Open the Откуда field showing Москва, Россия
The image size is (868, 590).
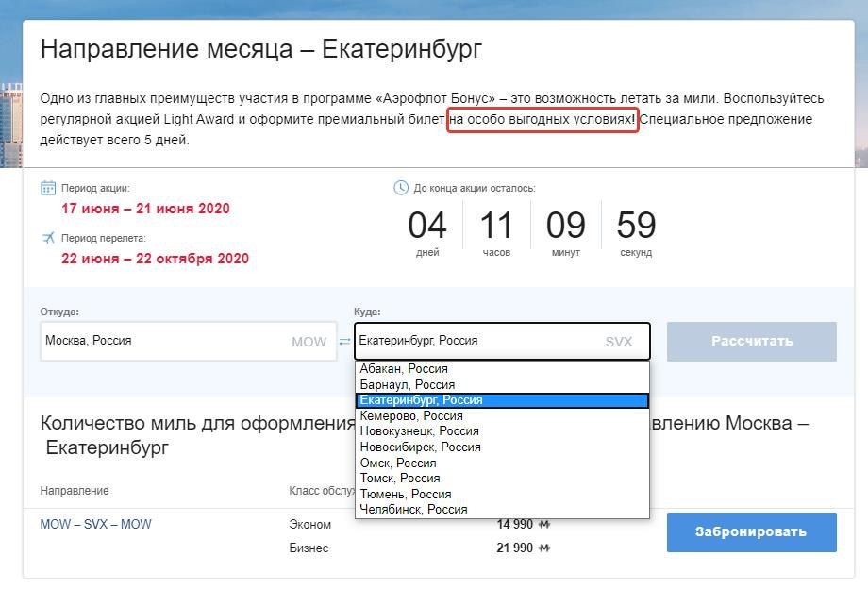[188, 342]
